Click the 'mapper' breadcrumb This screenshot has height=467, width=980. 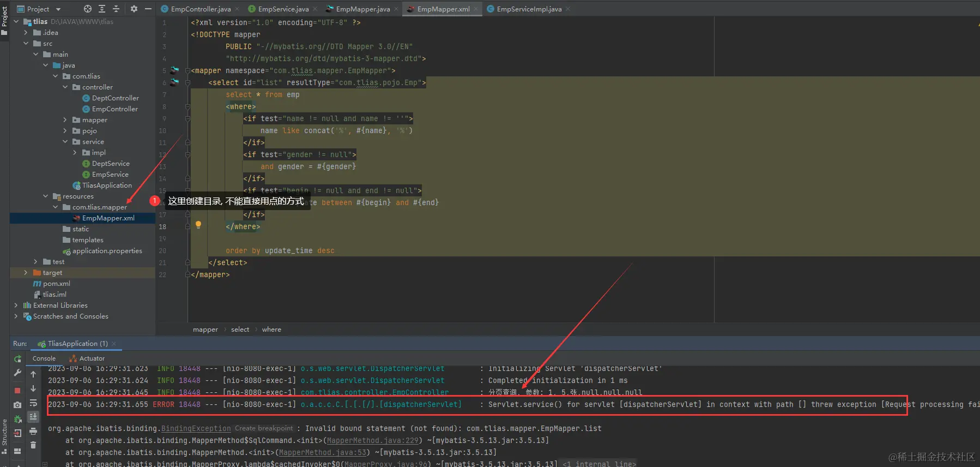pyautogui.click(x=205, y=330)
